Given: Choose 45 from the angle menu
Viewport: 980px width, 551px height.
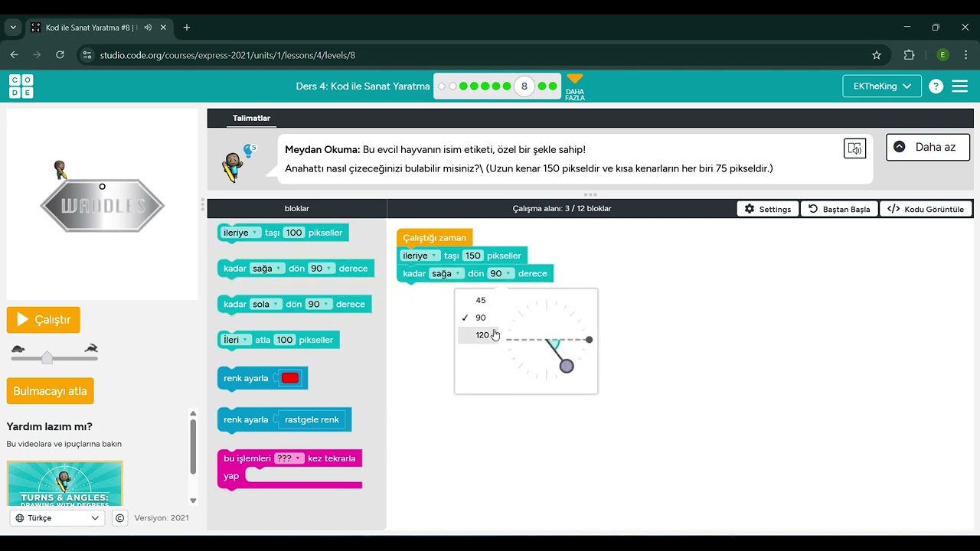Looking at the screenshot, I should pos(480,300).
